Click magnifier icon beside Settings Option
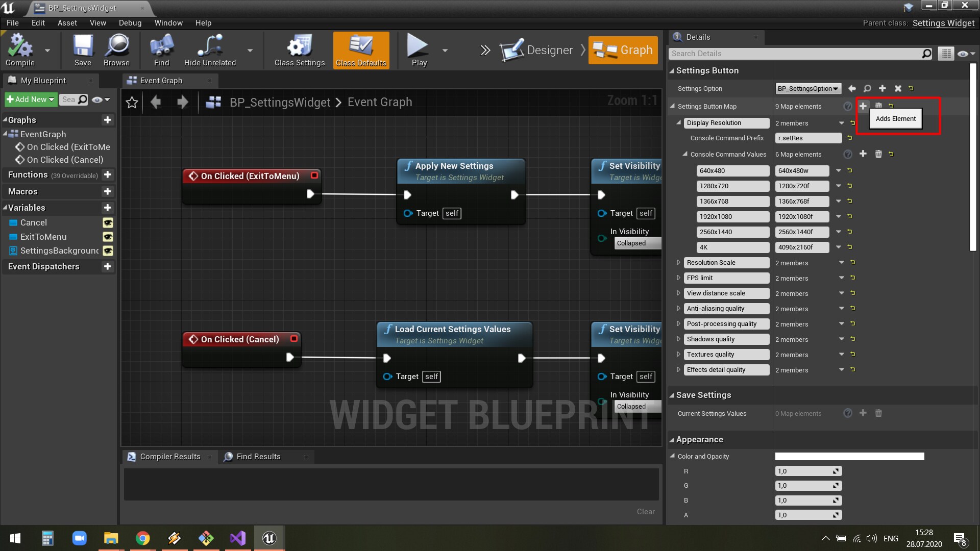The width and height of the screenshot is (980, 551). tap(867, 88)
